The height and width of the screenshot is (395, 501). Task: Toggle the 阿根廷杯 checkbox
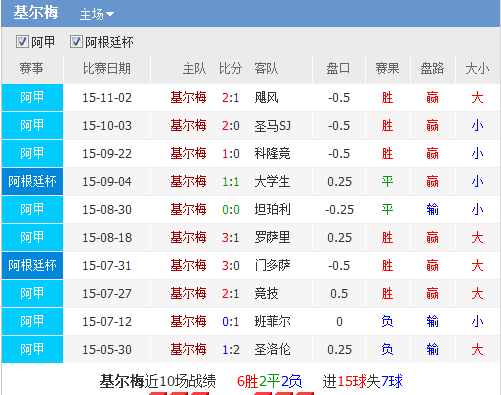pyautogui.click(x=76, y=42)
